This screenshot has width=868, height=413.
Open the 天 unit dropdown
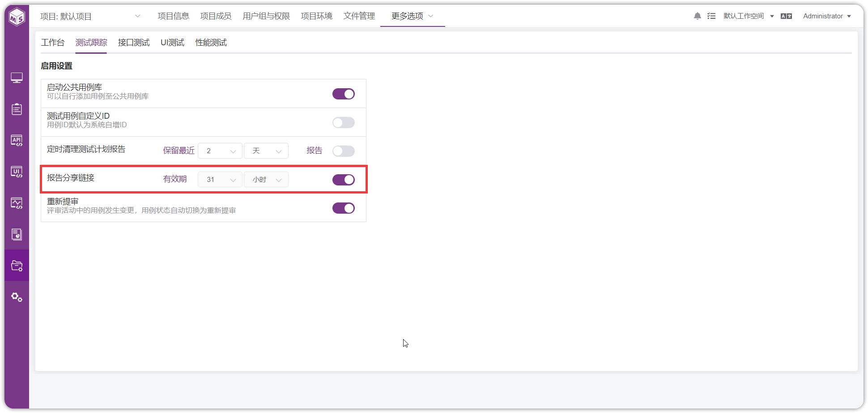(x=266, y=151)
